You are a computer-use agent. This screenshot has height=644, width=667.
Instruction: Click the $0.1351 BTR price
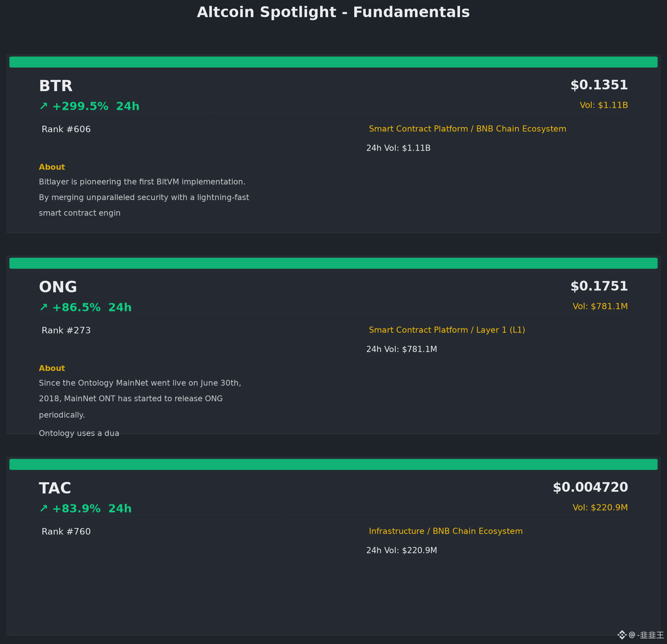599,85
